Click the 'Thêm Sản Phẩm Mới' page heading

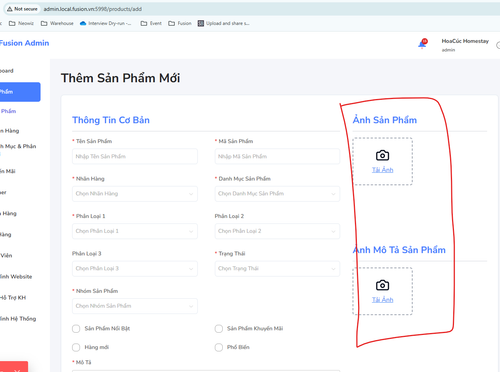tap(120, 78)
